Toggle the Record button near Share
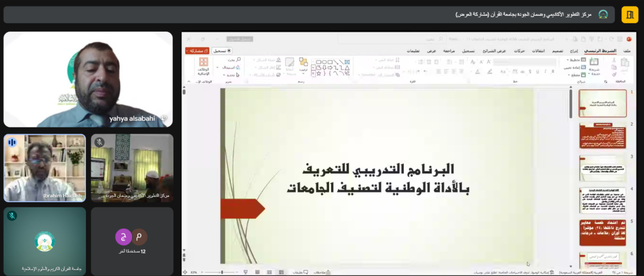 [222, 51]
